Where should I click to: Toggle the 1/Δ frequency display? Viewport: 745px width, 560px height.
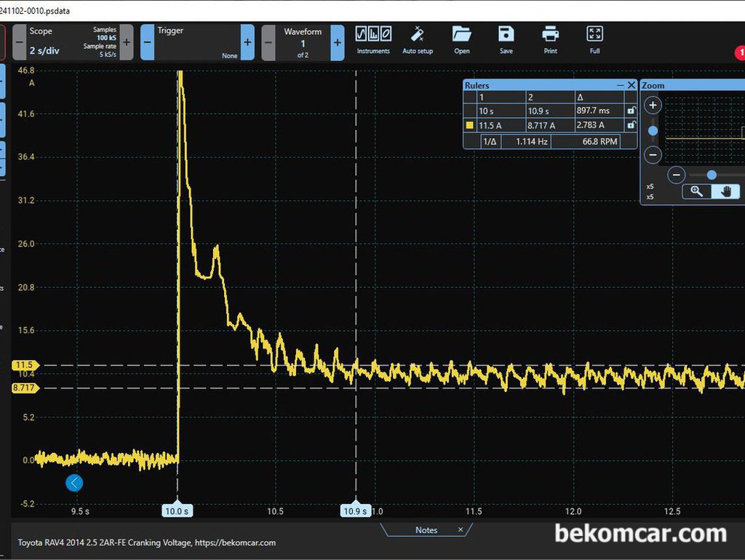[x=490, y=142]
